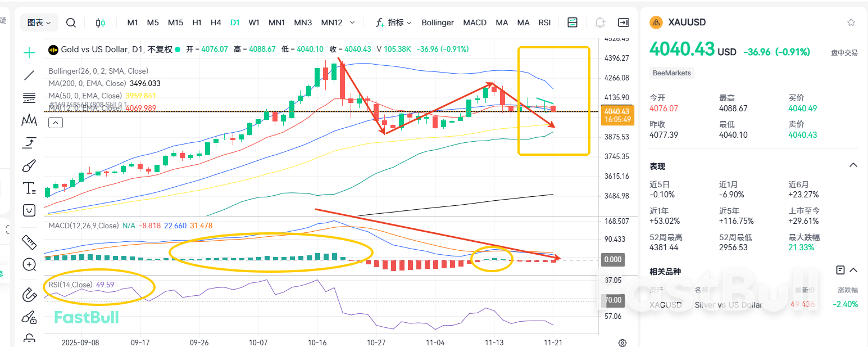Image resolution: width=868 pixels, height=347 pixels.
Task: Expand the 指标 indicators dropdown
Action: click(x=394, y=22)
